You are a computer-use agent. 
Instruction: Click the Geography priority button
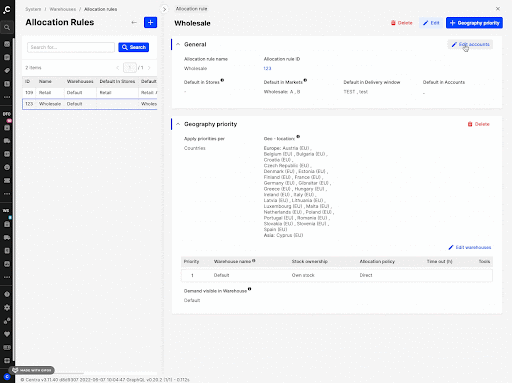(474, 23)
